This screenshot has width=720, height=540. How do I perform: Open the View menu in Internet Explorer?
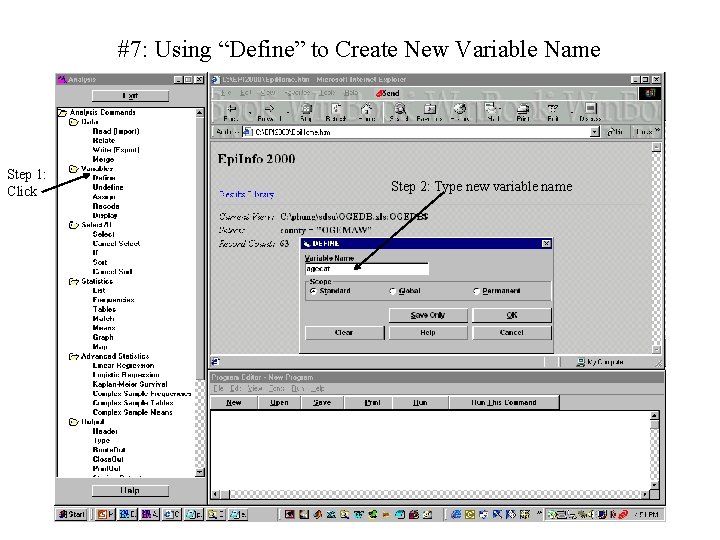click(x=267, y=93)
